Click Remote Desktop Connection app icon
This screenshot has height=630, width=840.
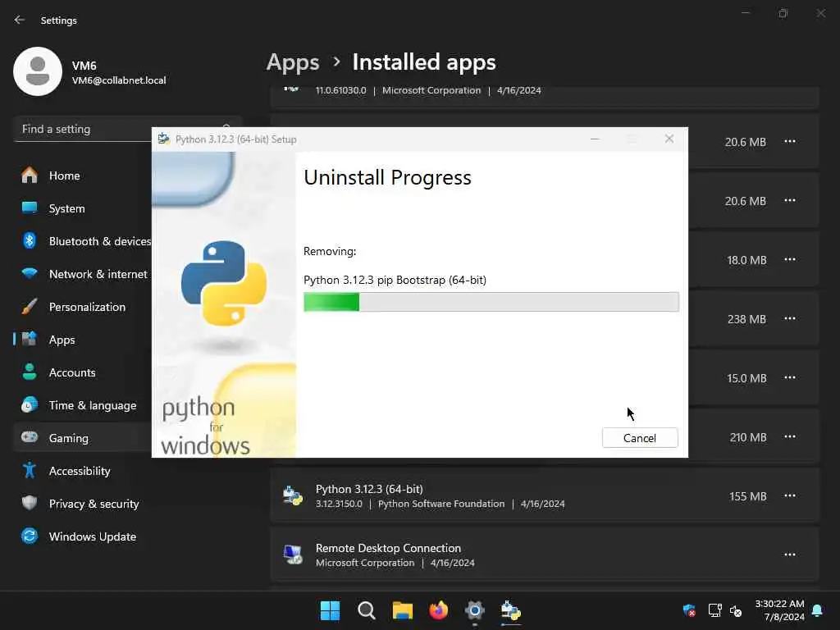coord(293,555)
